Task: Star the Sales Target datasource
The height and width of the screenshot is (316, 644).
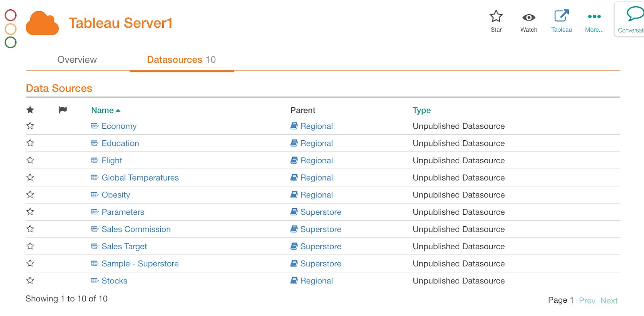Action: 30,246
